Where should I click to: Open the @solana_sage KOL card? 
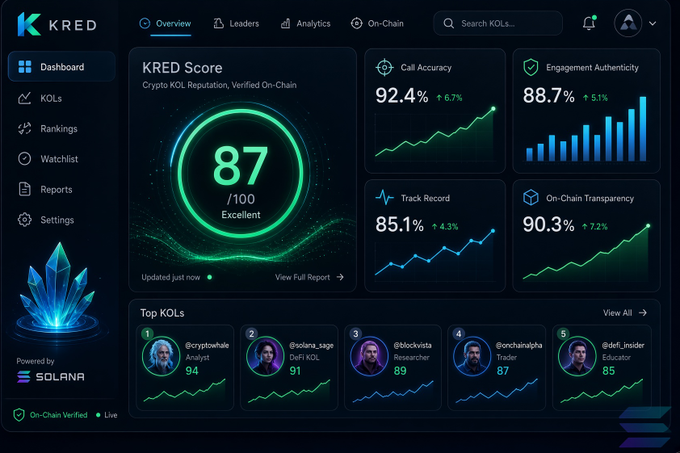[289, 368]
